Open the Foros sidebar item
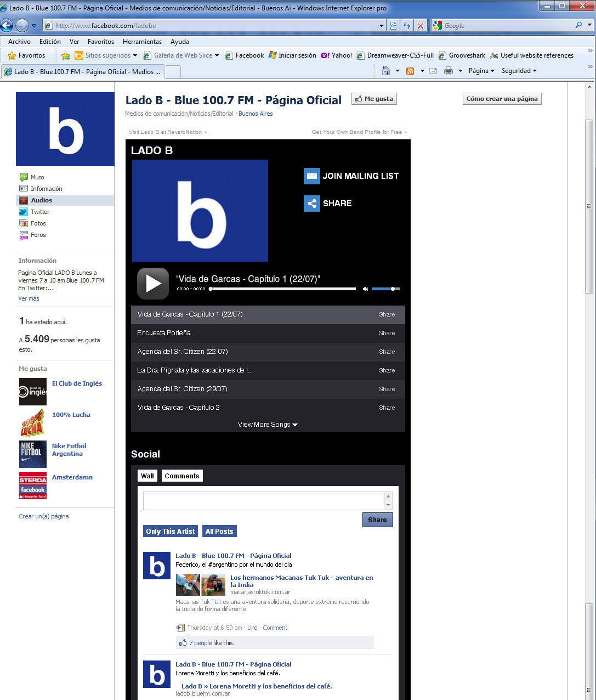The height and width of the screenshot is (700, 596). pos(38,235)
